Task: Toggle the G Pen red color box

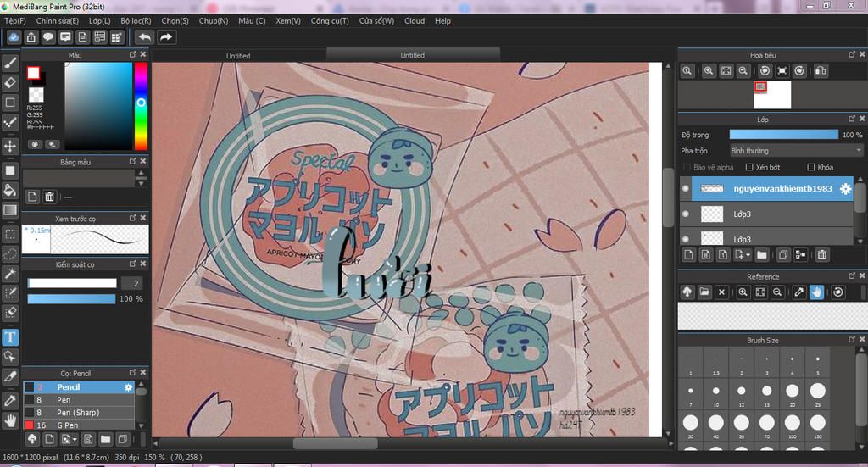Action: tap(30, 425)
